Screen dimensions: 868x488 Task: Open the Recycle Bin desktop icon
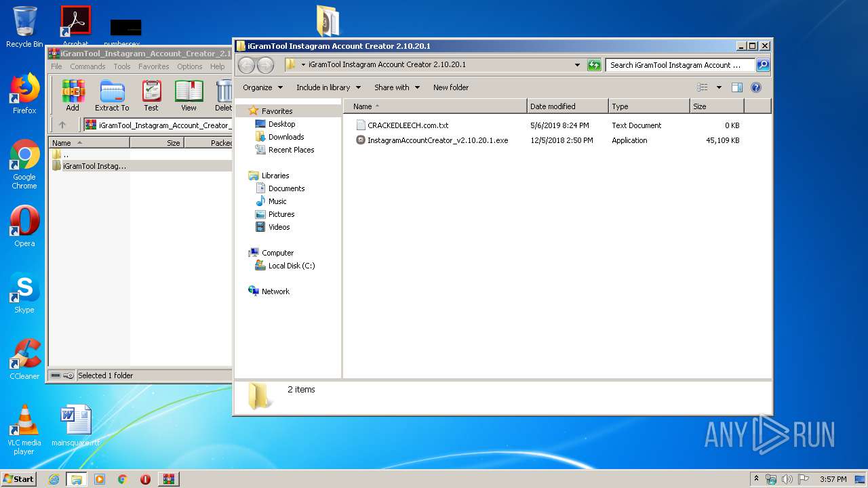coord(24,27)
